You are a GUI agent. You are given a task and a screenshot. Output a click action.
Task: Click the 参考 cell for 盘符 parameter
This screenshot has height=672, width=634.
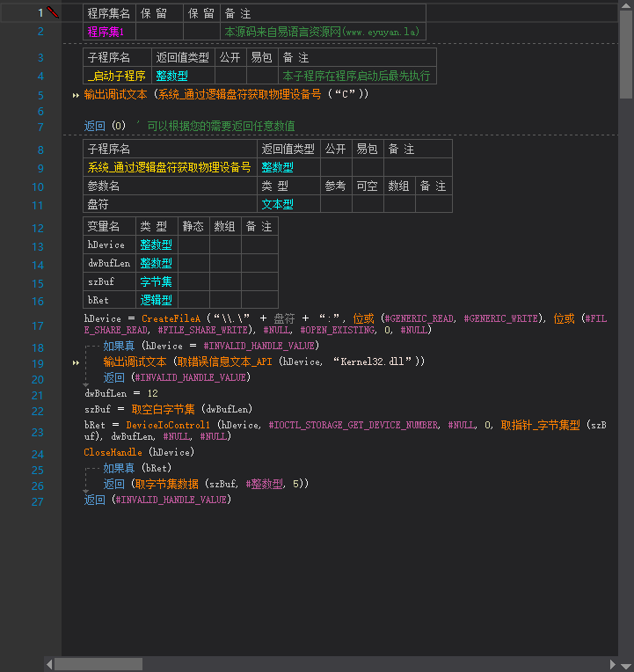click(x=336, y=204)
